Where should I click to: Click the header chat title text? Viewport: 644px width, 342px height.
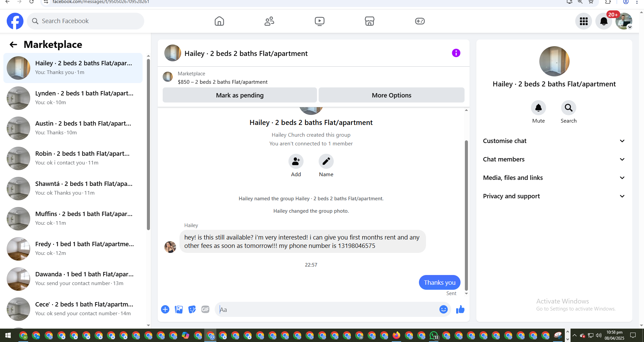click(246, 54)
